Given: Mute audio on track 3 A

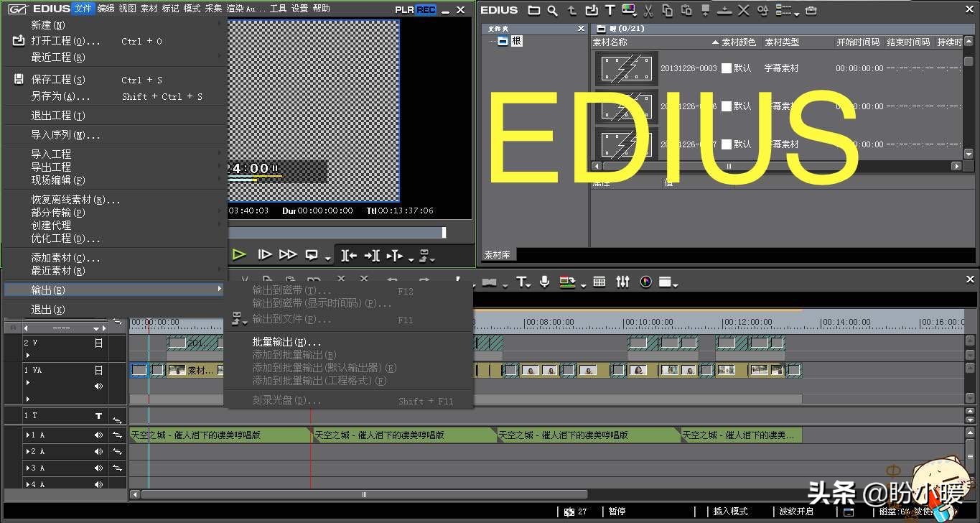Looking at the screenshot, I should point(98,468).
